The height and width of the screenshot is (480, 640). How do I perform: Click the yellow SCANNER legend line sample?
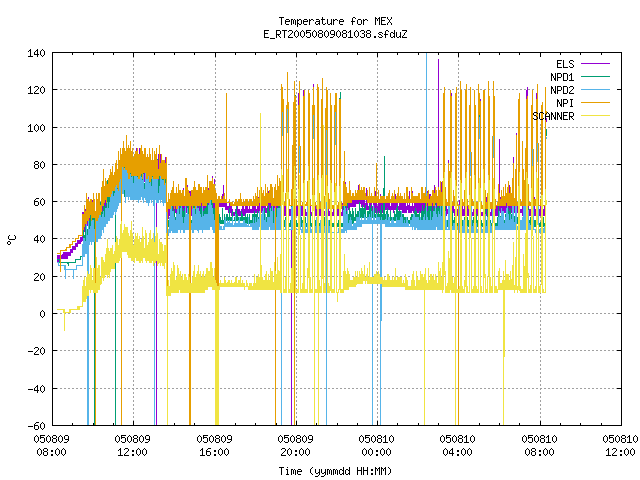(595, 116)
